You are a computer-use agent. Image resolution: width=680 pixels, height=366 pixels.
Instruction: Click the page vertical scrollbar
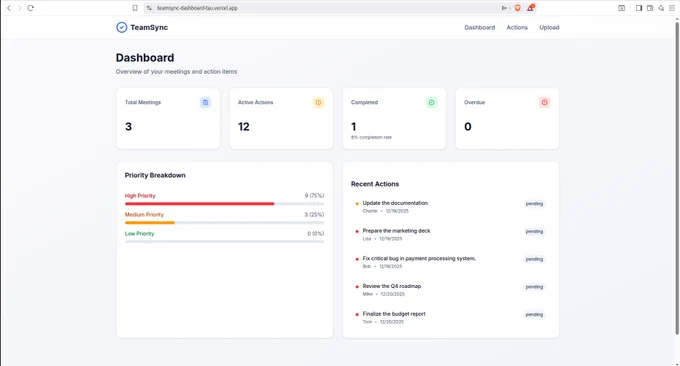(677, 178)
